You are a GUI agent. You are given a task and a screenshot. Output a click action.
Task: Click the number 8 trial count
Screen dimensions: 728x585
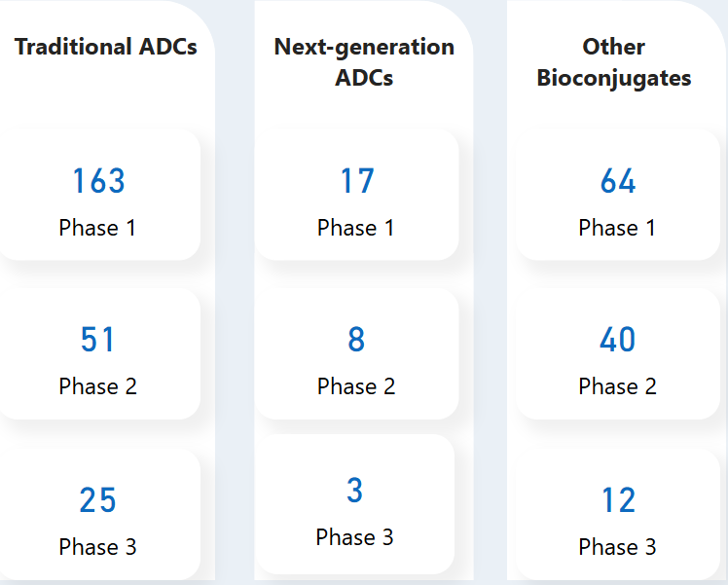(356, 340)
